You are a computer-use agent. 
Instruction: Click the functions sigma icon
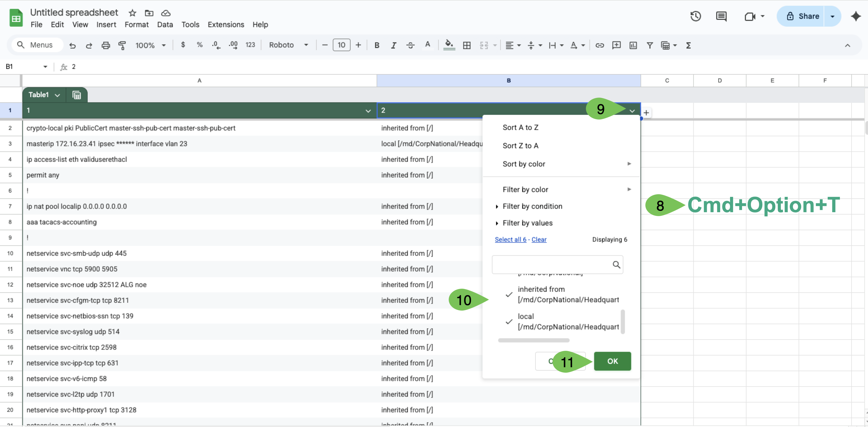688,45
